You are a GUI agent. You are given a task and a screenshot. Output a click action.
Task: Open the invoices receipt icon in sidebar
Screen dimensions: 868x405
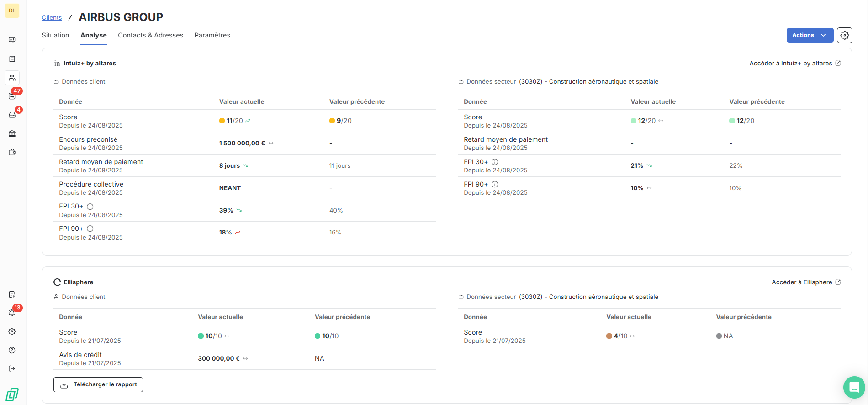tap(12, 59)
